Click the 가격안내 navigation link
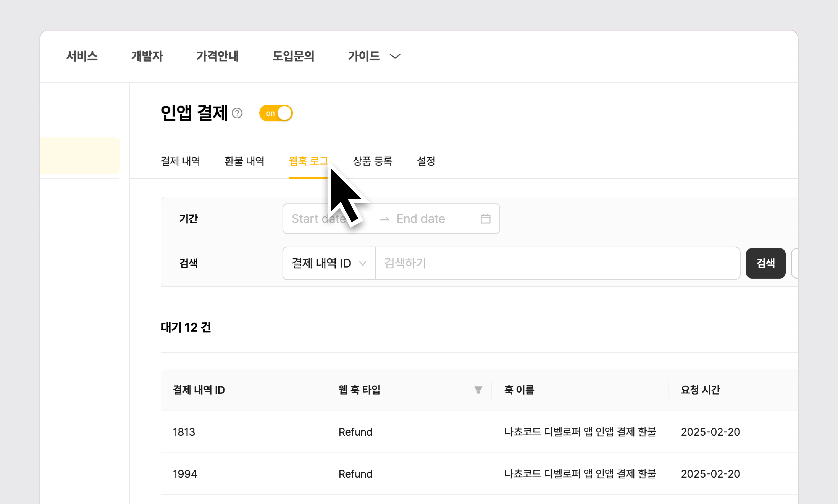The image size is (838, 504). pyautogui.click(x=217, y=56)
